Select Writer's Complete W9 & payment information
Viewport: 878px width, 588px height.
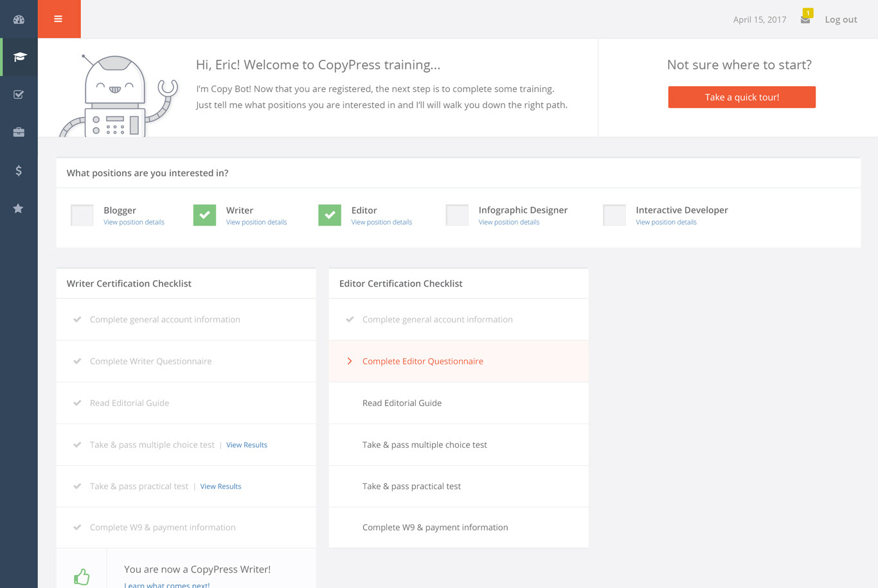[186, 528]
